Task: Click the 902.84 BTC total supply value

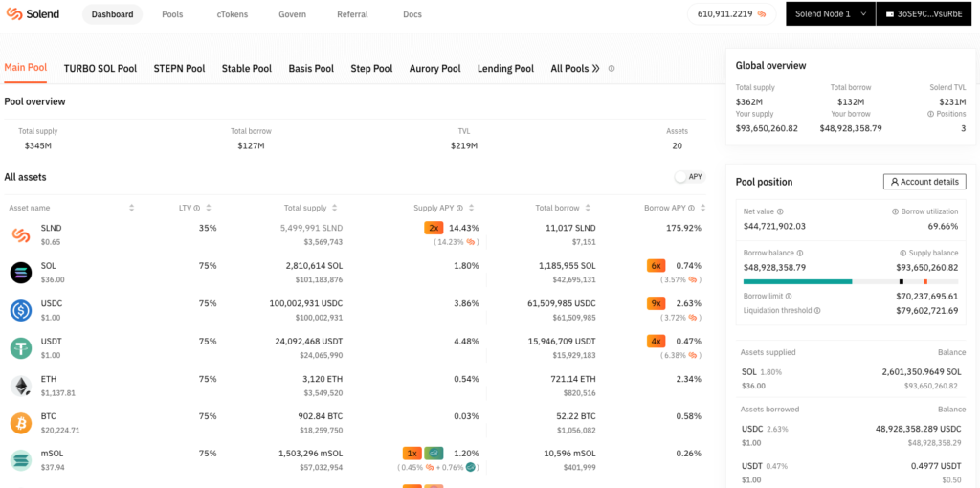Action: tap(320, 416)
